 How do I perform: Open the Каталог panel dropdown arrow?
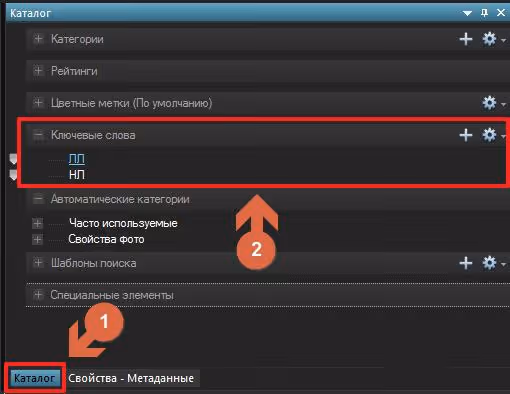tap(467, 13)
